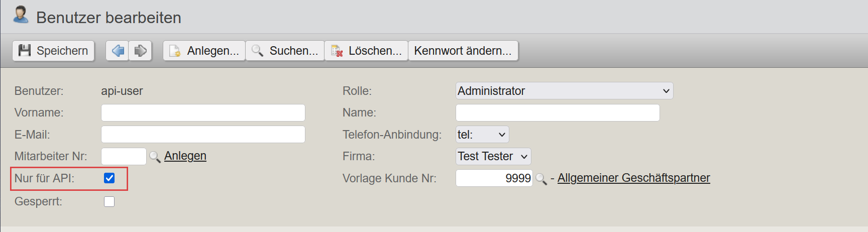868x232 pixels.
Task: Click the Löschen... delete button
Action: (366, 51)
